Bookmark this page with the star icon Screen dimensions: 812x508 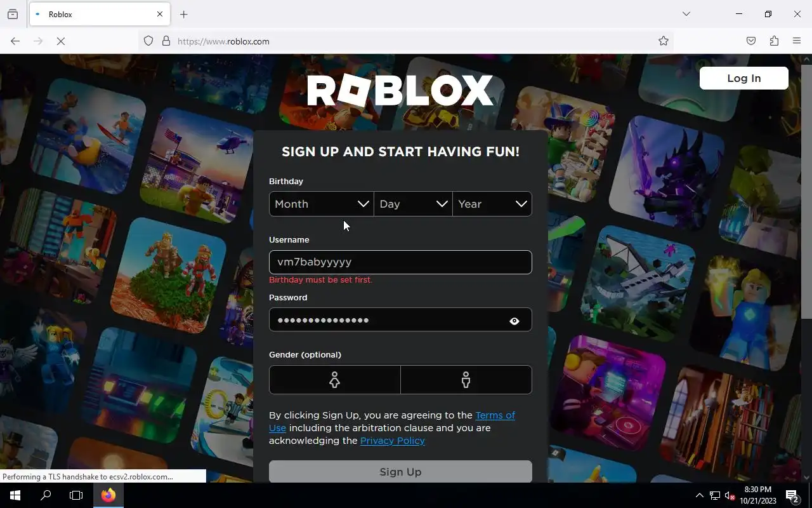point(664,41)
